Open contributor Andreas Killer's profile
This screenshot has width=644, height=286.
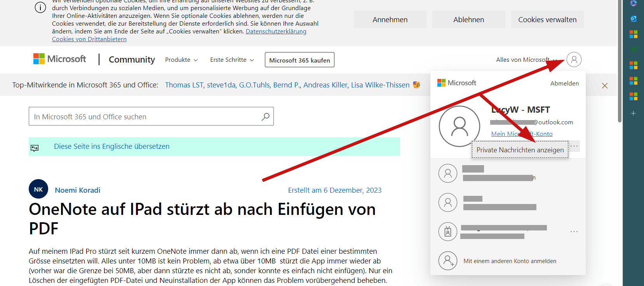coord(325,85)
